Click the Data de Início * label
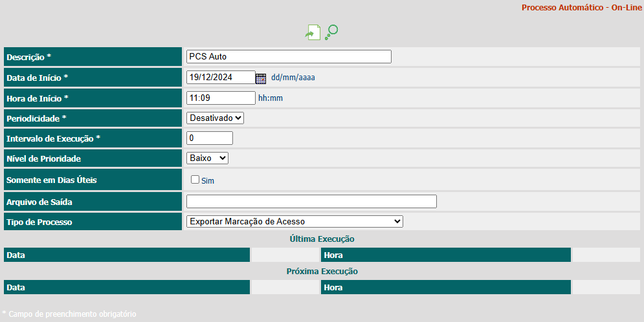The height and width of the screenshot is (322, 644). [x=38, y=78]
